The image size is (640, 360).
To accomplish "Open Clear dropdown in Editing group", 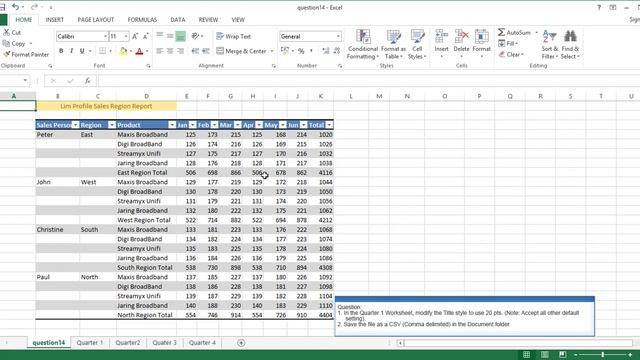I will (511, 54).
